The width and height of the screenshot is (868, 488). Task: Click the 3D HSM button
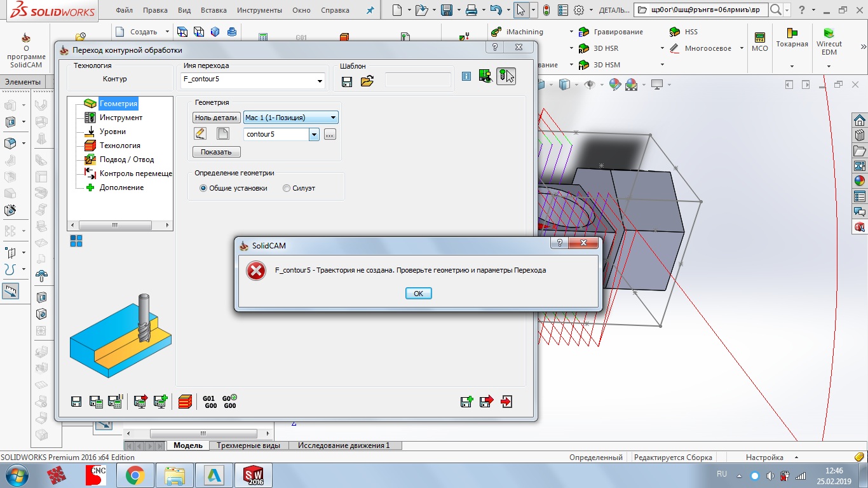click(x=599, y=65)
